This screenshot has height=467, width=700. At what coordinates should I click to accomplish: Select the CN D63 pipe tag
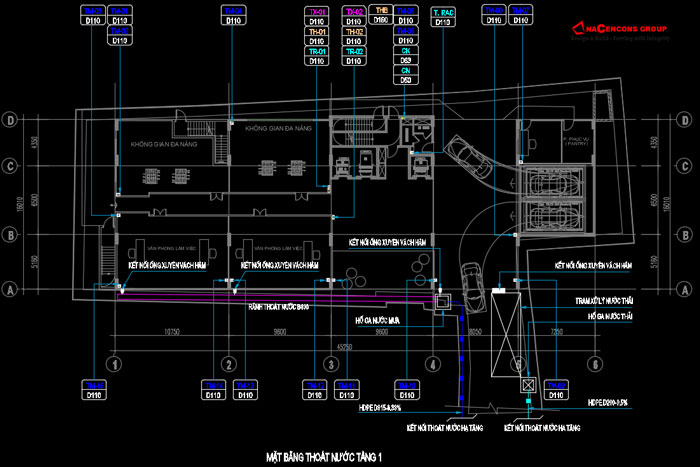click(406, 75)
